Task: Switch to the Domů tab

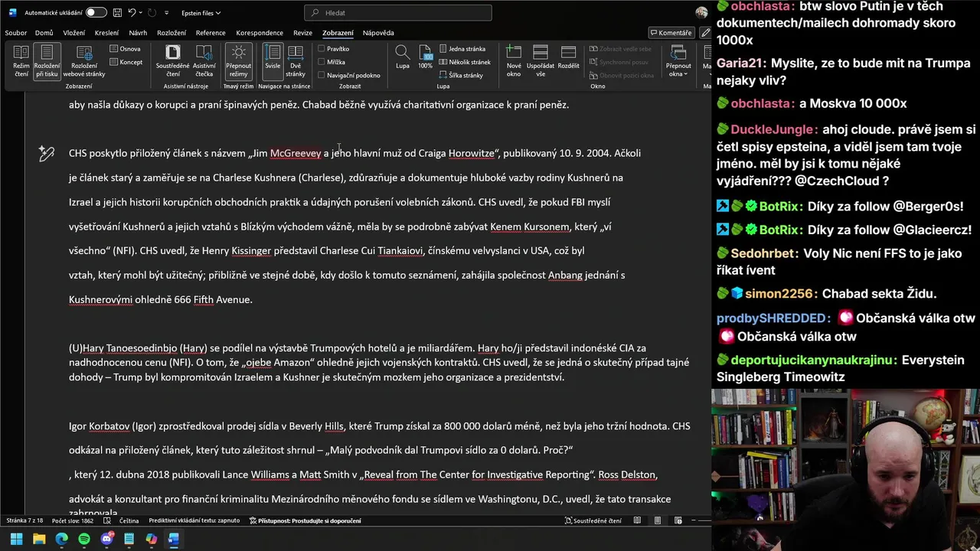Action: click(44, 33)
